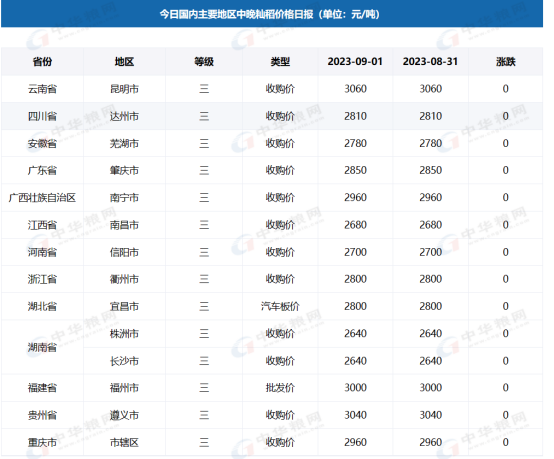
Task: Select the 2023-08-31 date column header
Action: [430, 61]
